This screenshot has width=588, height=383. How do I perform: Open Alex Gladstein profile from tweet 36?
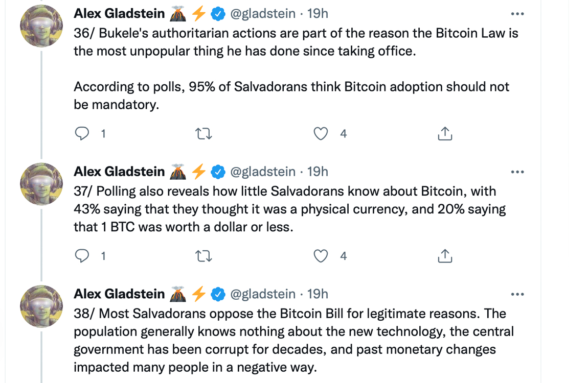[x=119, y=14]
